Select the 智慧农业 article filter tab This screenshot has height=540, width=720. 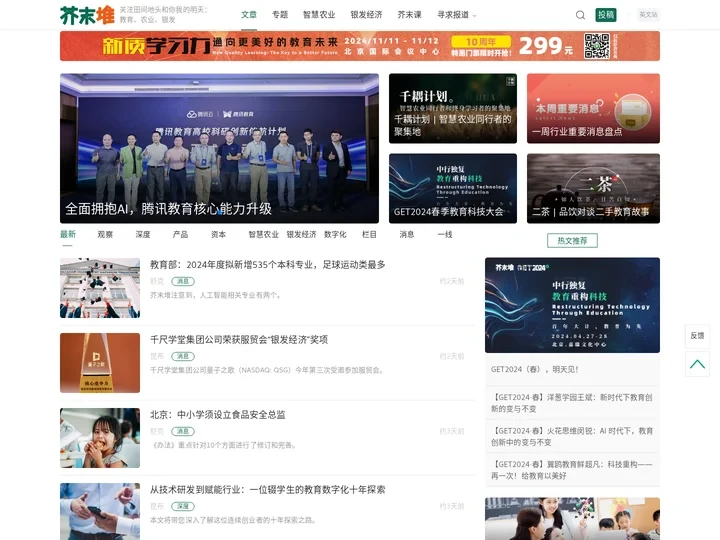(x=264, y=234)
